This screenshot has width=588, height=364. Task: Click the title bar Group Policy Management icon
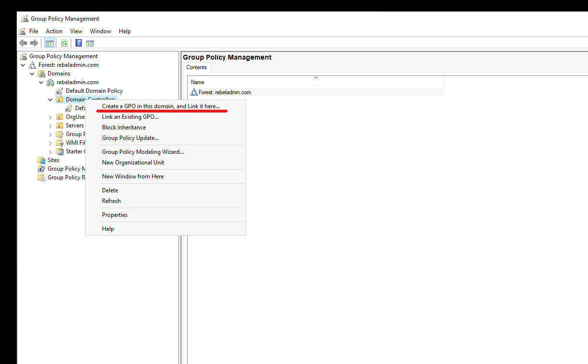(25, 19)
